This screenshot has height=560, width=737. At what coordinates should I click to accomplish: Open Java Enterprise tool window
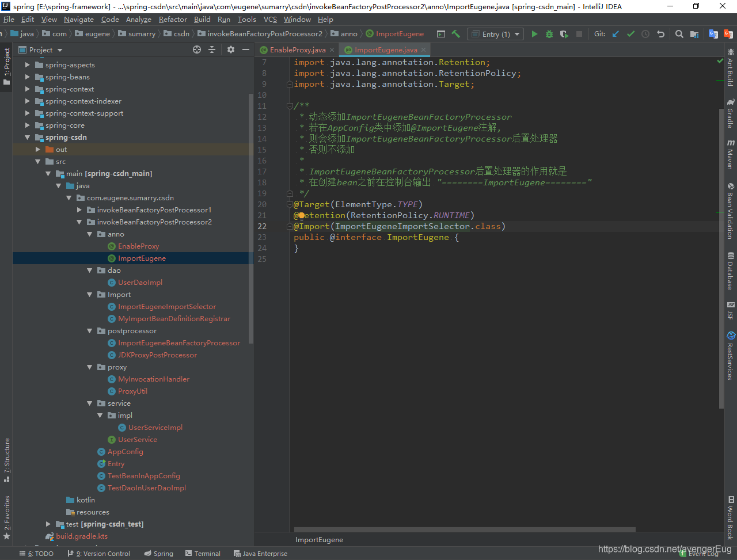point(261,554)
